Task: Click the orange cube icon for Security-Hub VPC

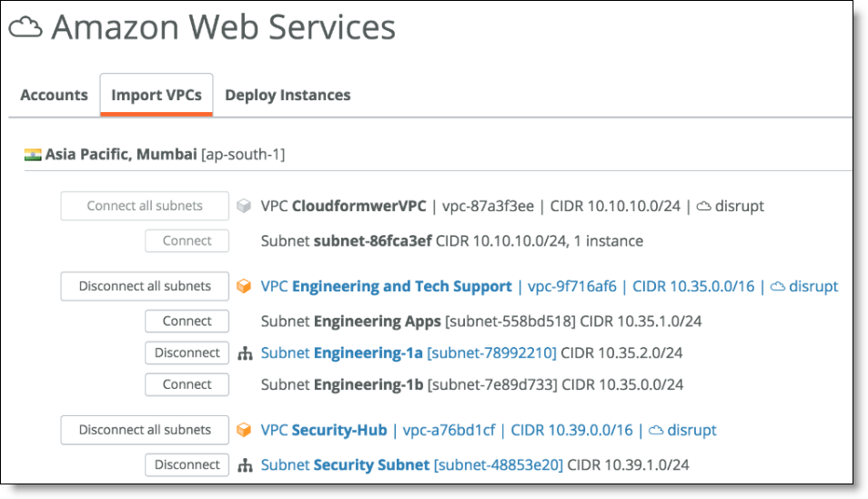Action: click(x=244, y=430)
